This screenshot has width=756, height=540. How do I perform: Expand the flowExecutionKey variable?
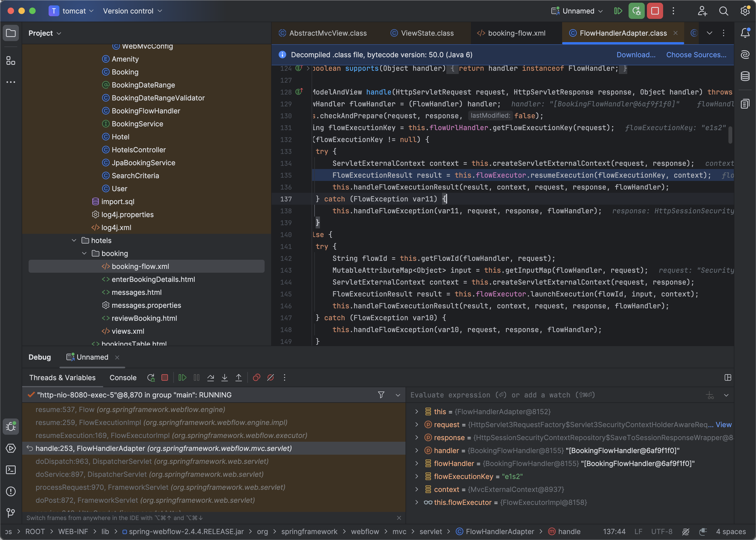pyautogui.click(x=417, y=477)
